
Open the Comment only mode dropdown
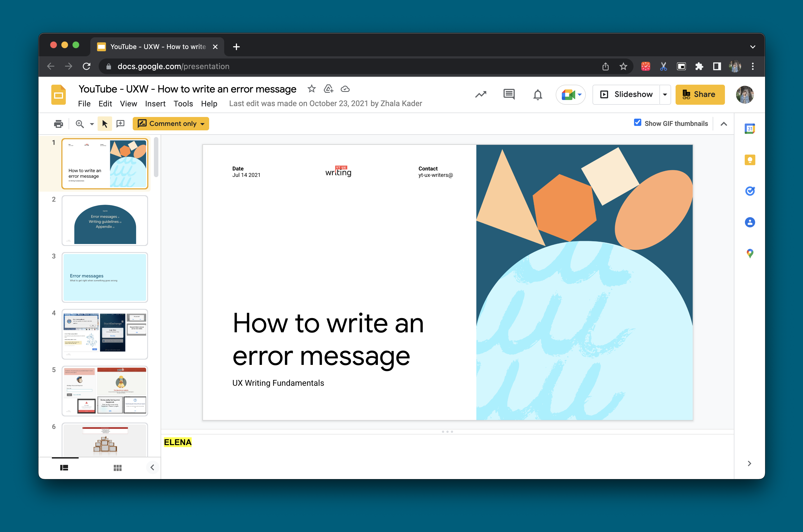click(171, 124)
